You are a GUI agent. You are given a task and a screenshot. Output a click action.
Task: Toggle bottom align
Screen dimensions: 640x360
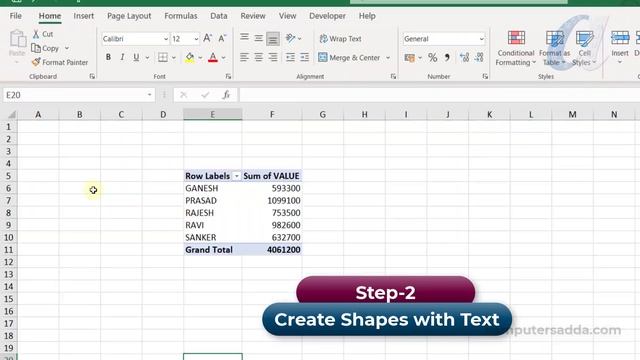point(273,39)
